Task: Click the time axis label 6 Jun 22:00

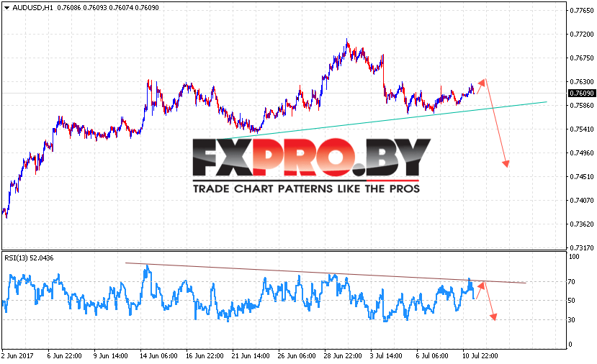Action: click(x=64, y=356)
